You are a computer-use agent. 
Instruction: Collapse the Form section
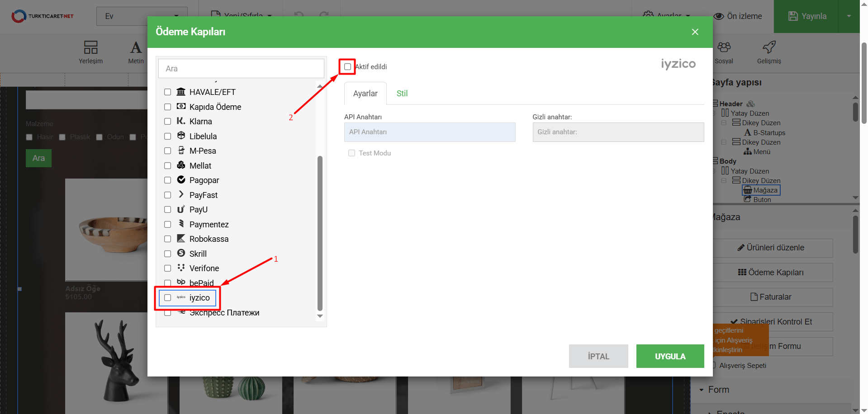coord(702,390)
